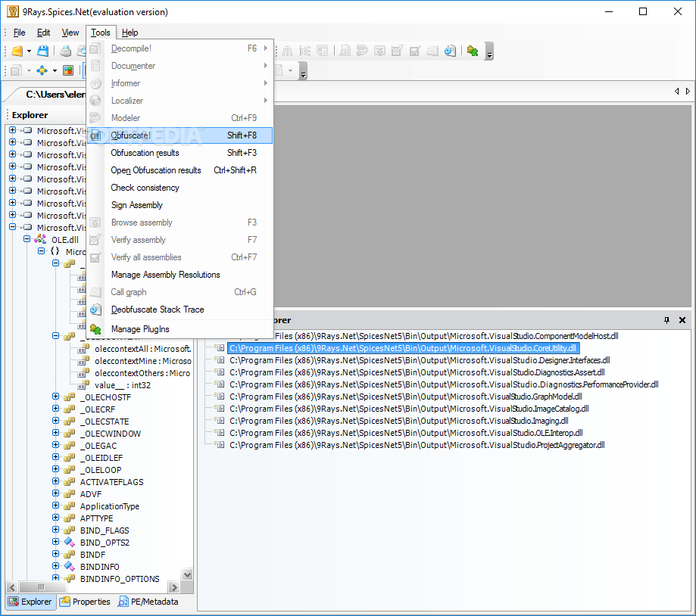696x616 pixels.
Task: Close the output panel with the X icon
Action: tap(682, 320)
